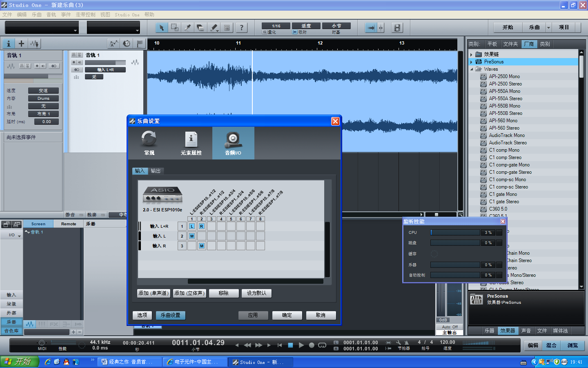
Task: Select the eraser tool
Action: [x=200, y=27]
